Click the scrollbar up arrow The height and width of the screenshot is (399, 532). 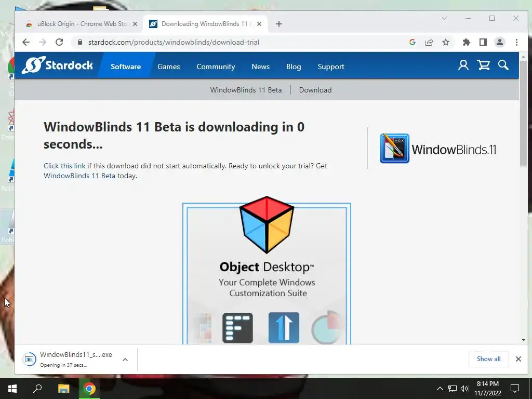tap(523, 57)
